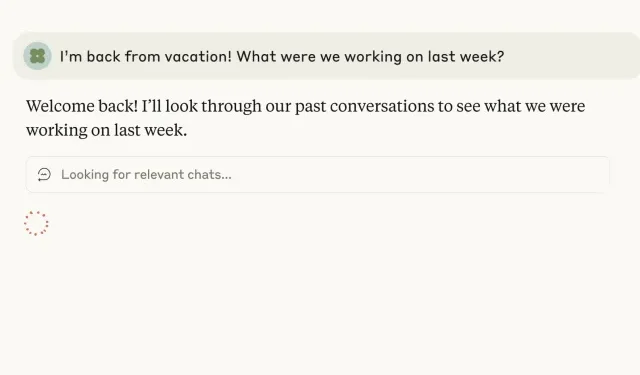Select the "Looking for relevant chats..." label text
This screenshot has height=375, width=640.
click(x=146, y=175)
